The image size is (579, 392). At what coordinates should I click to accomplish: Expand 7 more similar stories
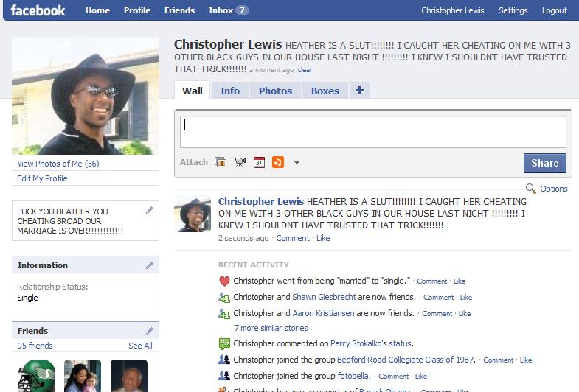[271, 328]
